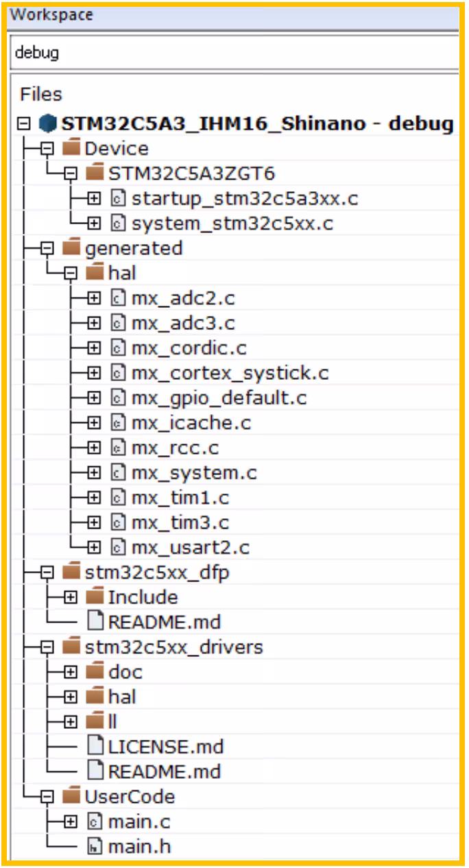This screenshot has width=469, height=868.
Task: Click the mx_rcc.c file icon
Action: (118, 448)
